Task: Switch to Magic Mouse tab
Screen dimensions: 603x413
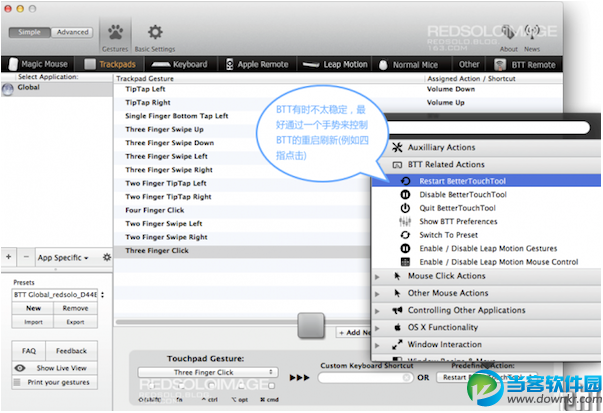Action: pos(38,64)
